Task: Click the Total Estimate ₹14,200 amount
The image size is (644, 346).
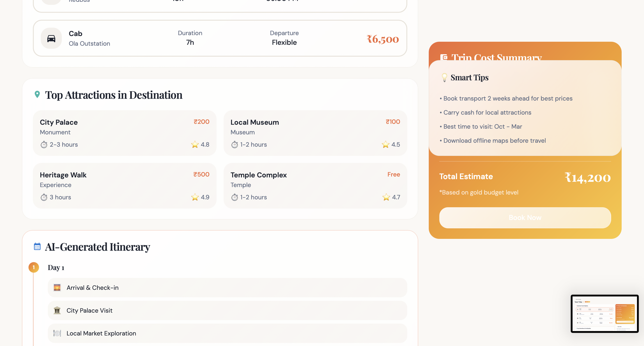Action: pos(587,178)
